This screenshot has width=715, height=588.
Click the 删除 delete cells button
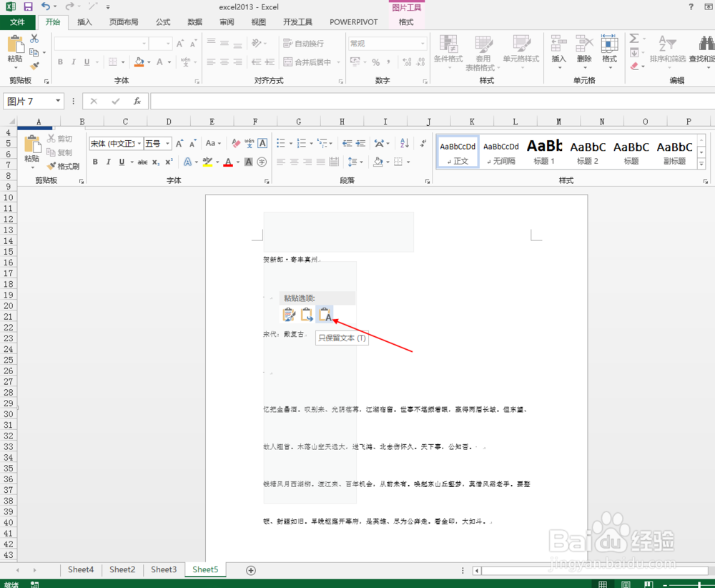coord(584,52)
